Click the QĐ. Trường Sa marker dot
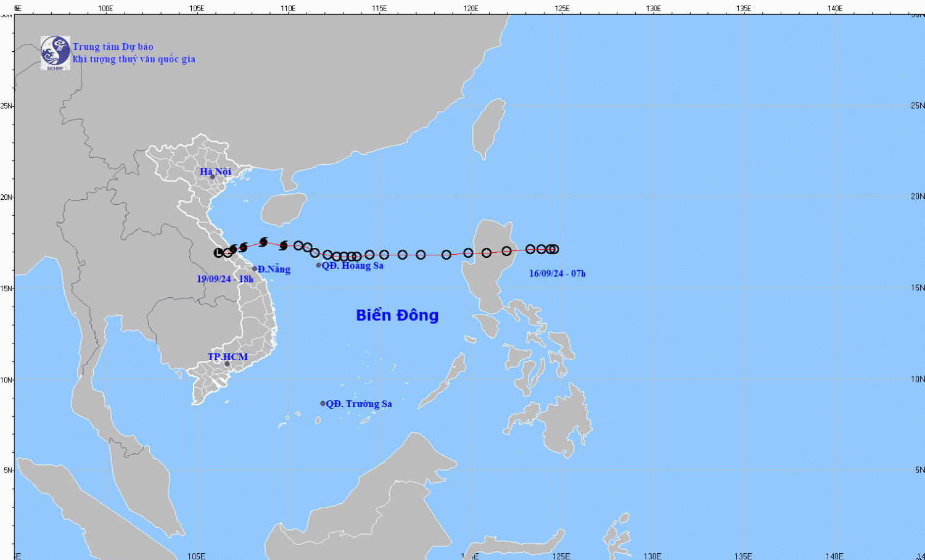The width and height of the screenshot is (925, 560). click(323, 403)
